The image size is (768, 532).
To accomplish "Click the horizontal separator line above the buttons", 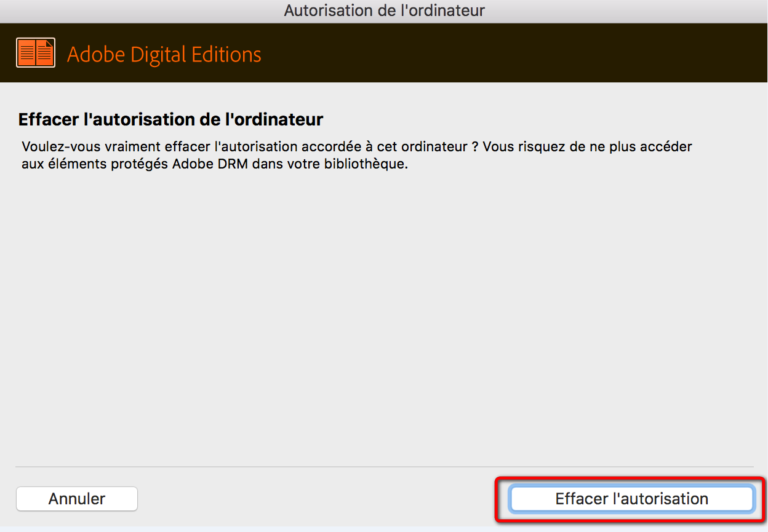I will pyautogui.click(x=384, y=467).
